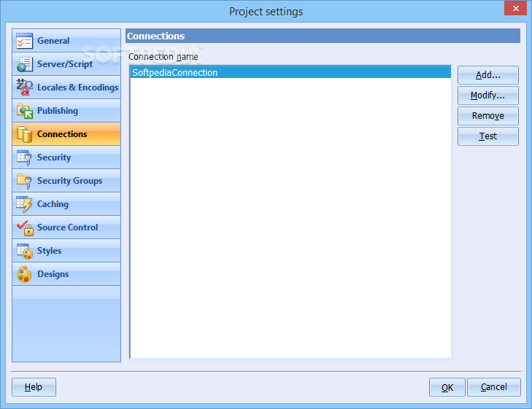The width and height of the screenshot is (532, 409).
Task: Open the Security settings page
Action: 66,157
